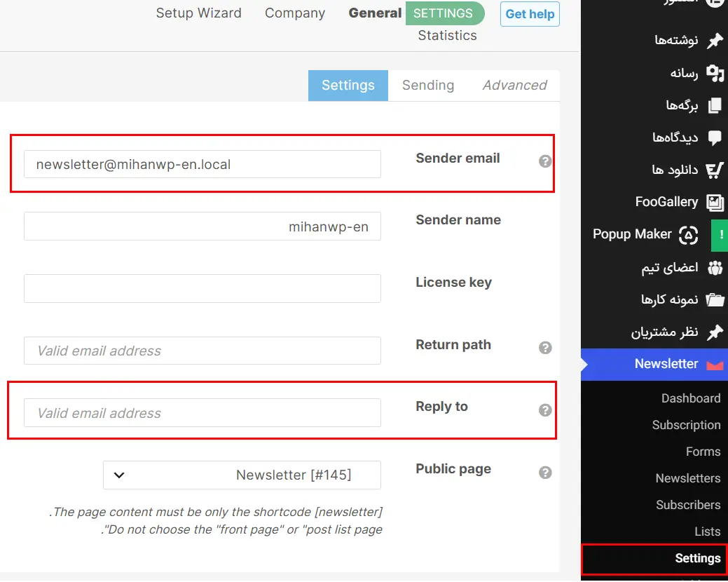Click the pages icon beside برگه‌ها

(715, 105)
